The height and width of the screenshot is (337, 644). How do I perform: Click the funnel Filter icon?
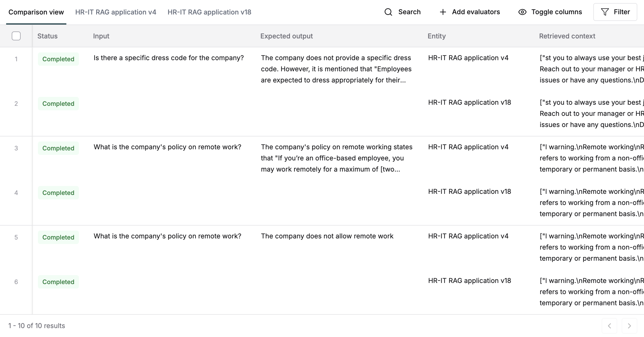pyautogui.click(x=605, y=12)
